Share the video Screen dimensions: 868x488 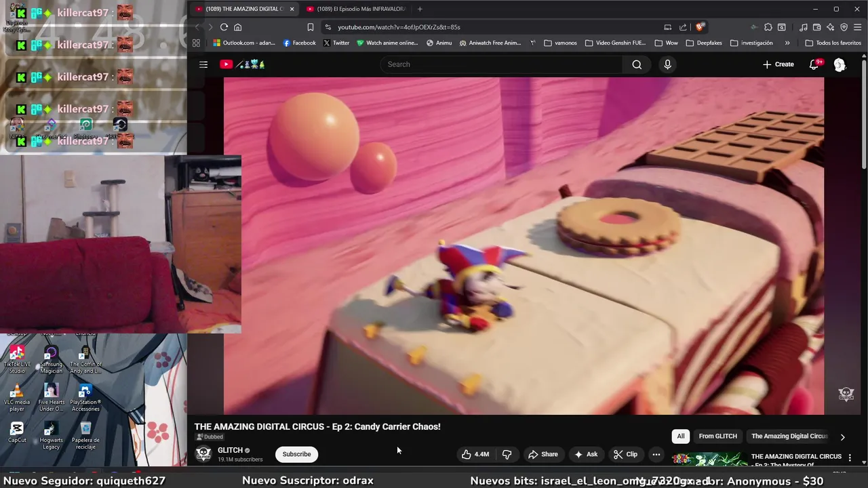tap(543, 454)
